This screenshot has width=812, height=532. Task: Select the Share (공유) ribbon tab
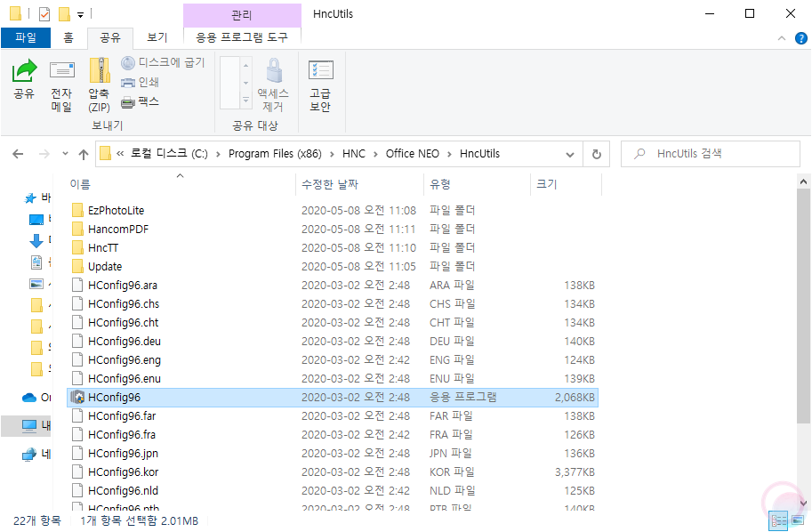109,37
